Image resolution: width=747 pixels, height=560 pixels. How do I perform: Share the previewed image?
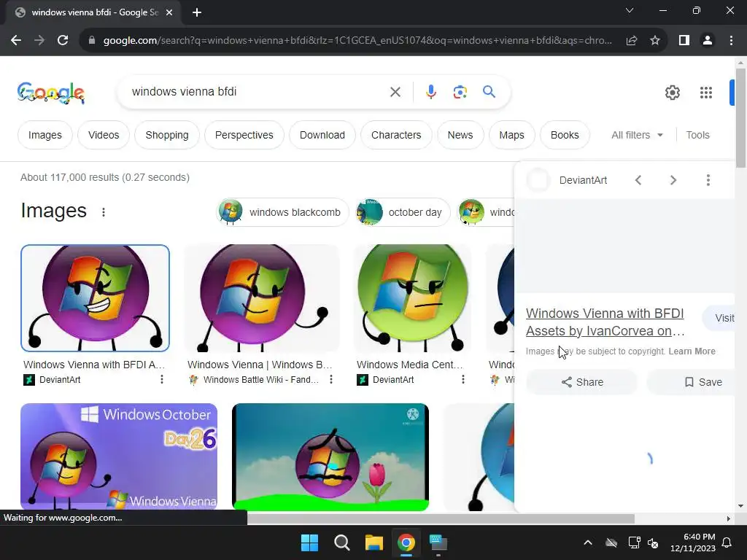[x=581, y=382]
